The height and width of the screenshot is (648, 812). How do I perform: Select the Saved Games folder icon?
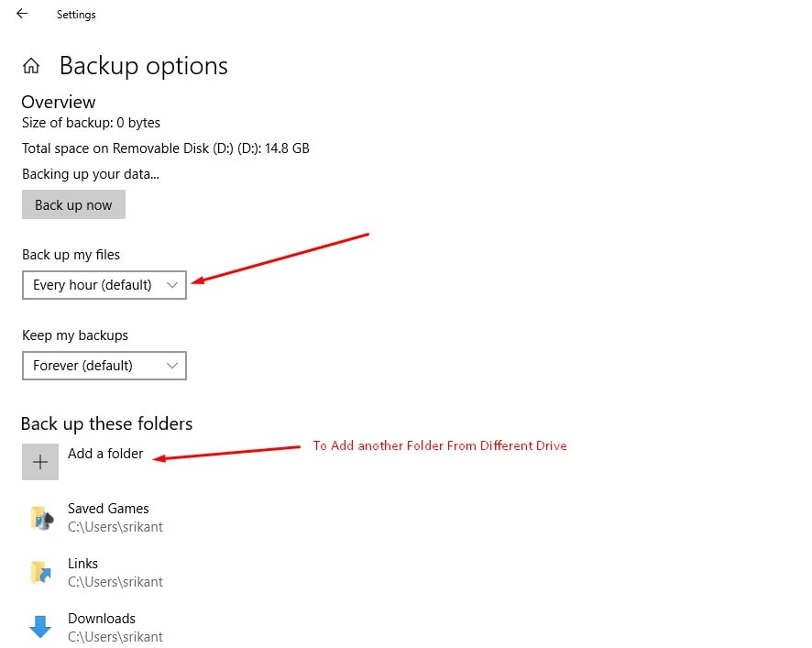41,518
